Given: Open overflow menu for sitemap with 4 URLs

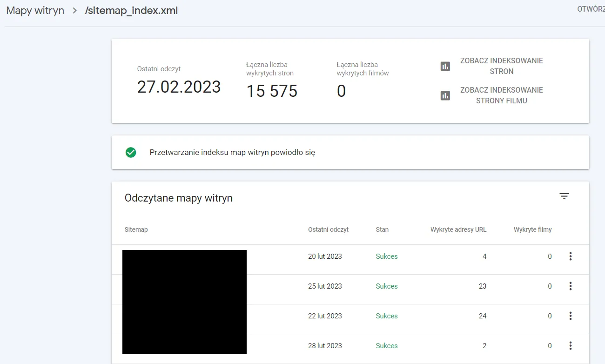Looking at the screenshot, I should [570, 256].
